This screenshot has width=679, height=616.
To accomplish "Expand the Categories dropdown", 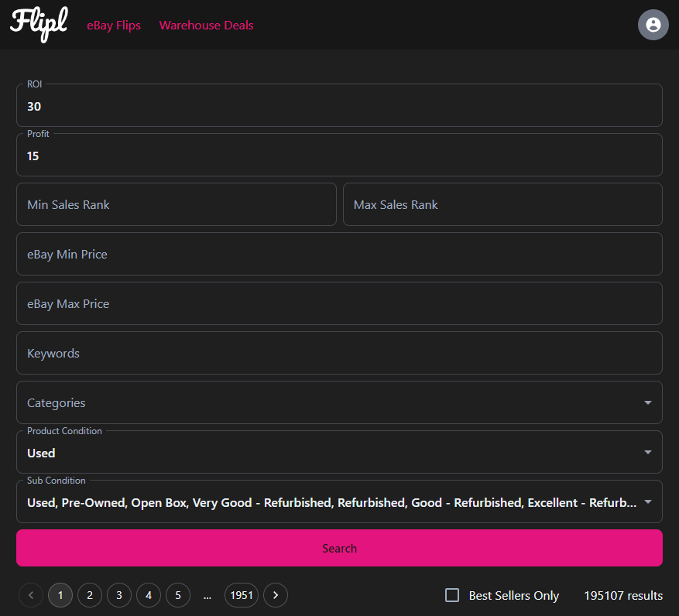I will point(339,402).
